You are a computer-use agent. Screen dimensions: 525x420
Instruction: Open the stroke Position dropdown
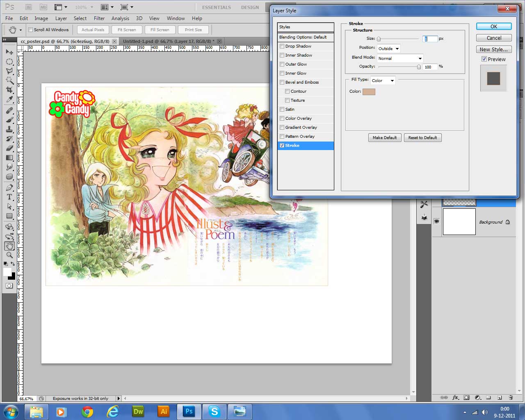coord(388,48)
